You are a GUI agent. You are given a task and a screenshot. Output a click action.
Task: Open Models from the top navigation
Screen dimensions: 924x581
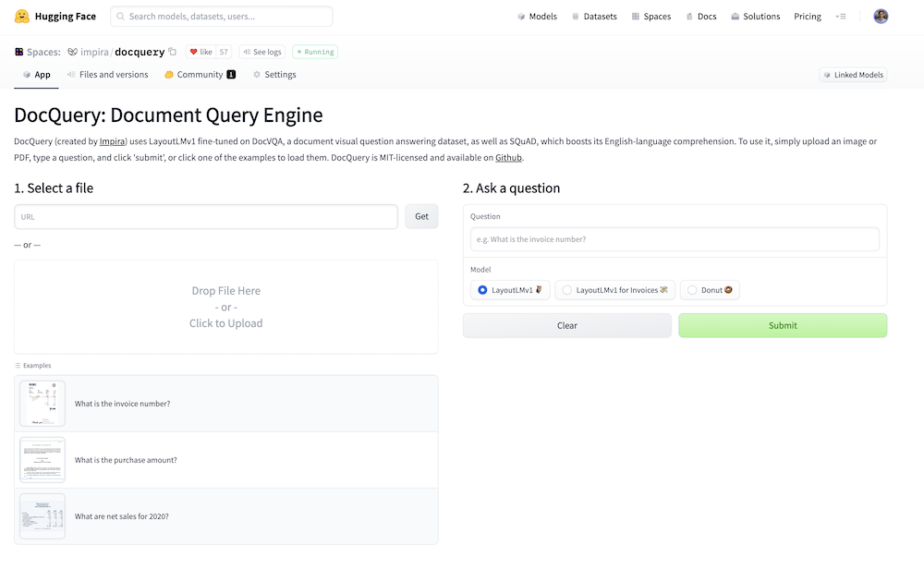click(542, 16)
